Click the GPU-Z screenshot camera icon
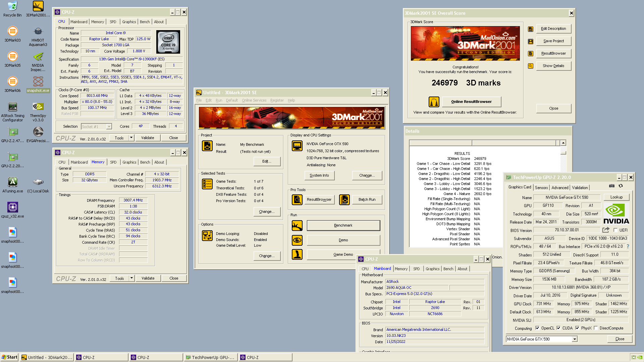Screen dimensions: 644x362 click(x=612, y=186)
